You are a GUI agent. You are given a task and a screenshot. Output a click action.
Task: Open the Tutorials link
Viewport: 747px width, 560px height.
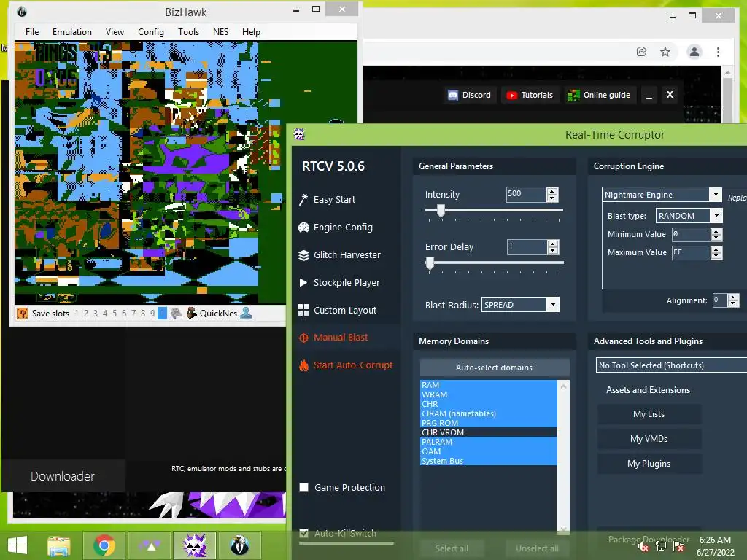click(530, 95)
